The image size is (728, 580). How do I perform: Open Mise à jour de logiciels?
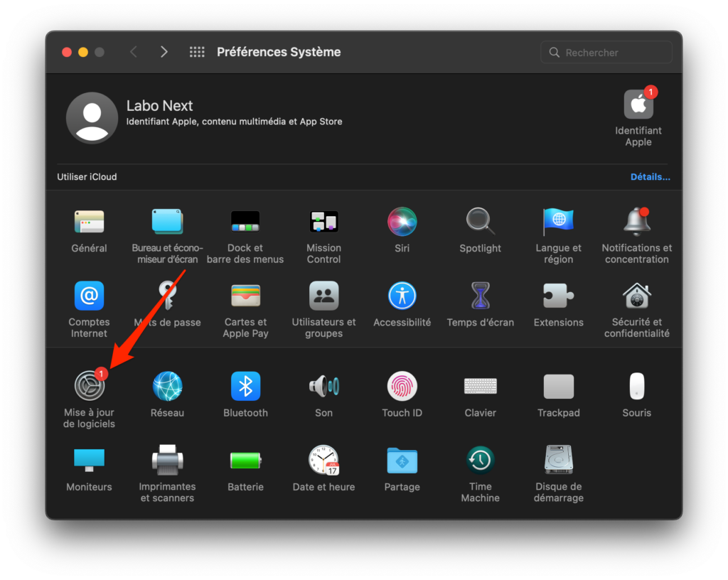click(89, 386)
